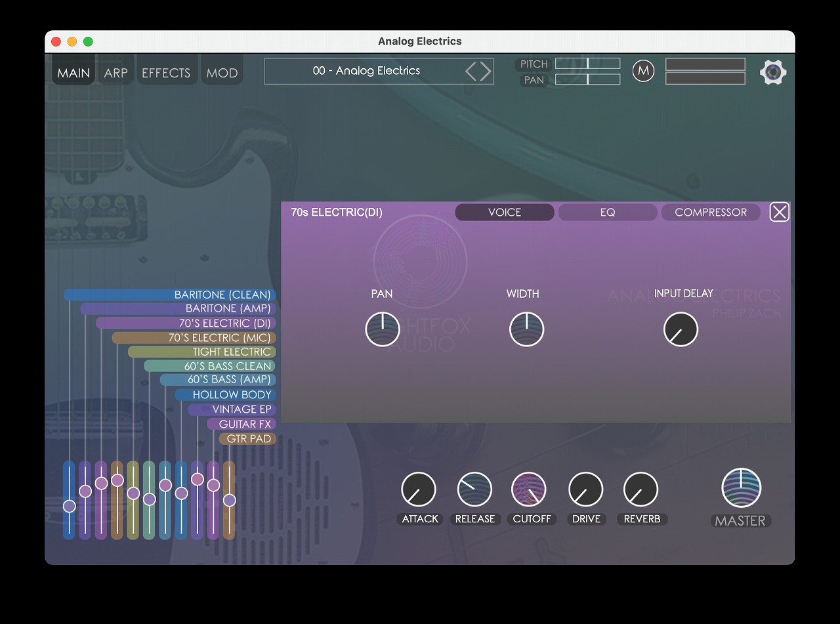This screenshot has height=624, width=840.
Task: Open the settings gear icon
Action: pos(773,72)
